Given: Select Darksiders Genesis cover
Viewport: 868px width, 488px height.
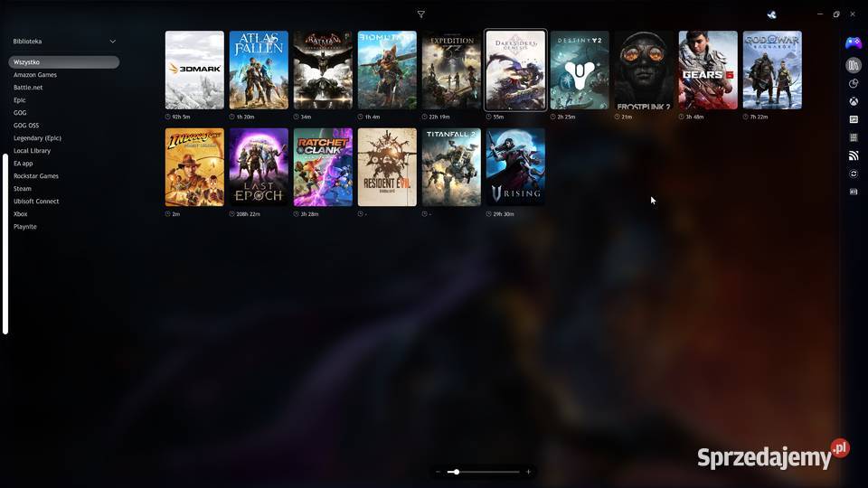Looking at the screenshot, I should [515, 70].
